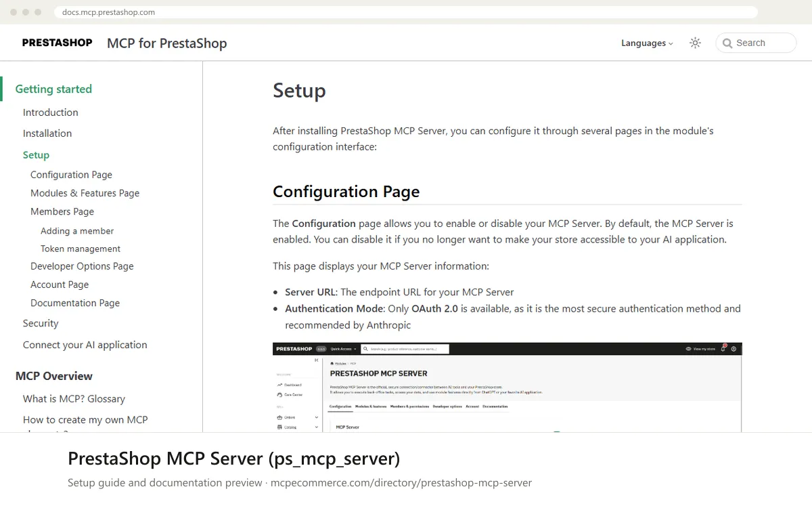Open 'How to create my own MCP' link
This screenshot has height=508, width=812.
click(x=85, y=420)
